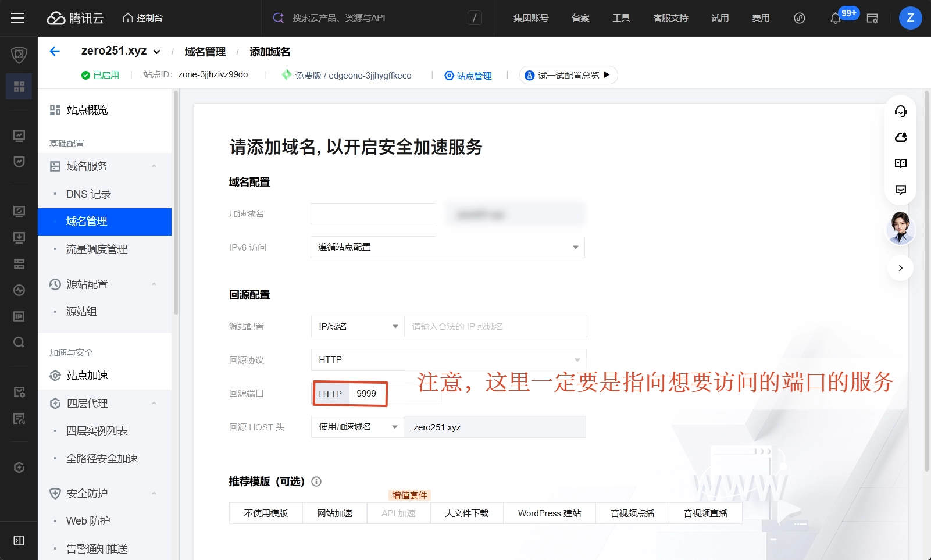Screen dimensions: 931x560
Task: Select the 网站加速 template option
Action: [334, 513]
